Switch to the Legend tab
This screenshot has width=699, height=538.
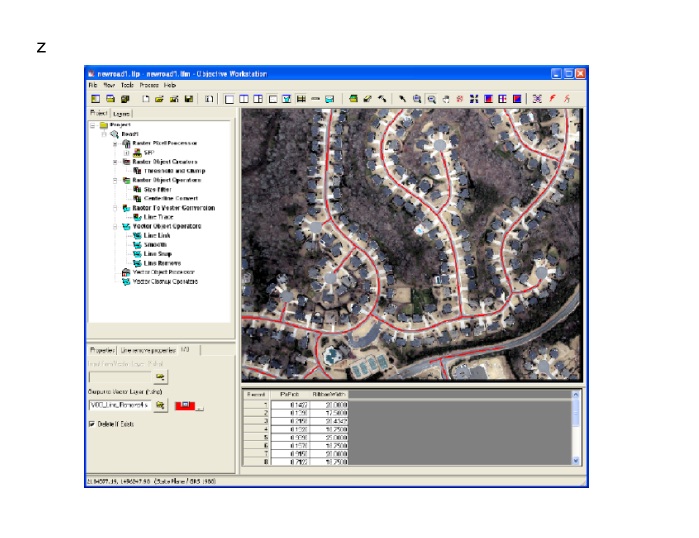[121, 114]
